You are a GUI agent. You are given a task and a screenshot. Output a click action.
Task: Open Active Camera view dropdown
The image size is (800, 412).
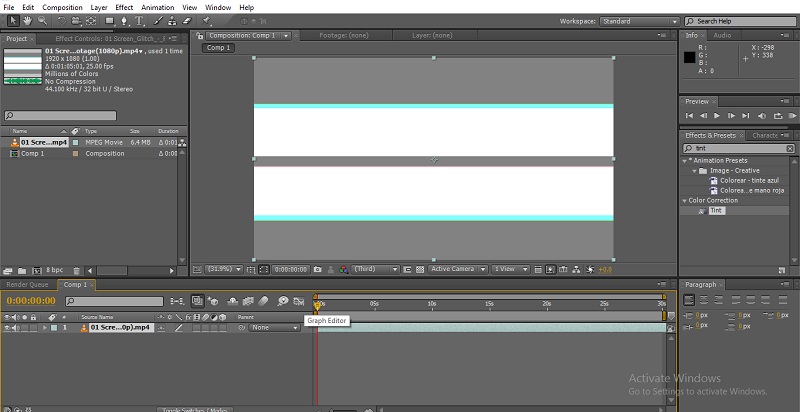(458, 269)
